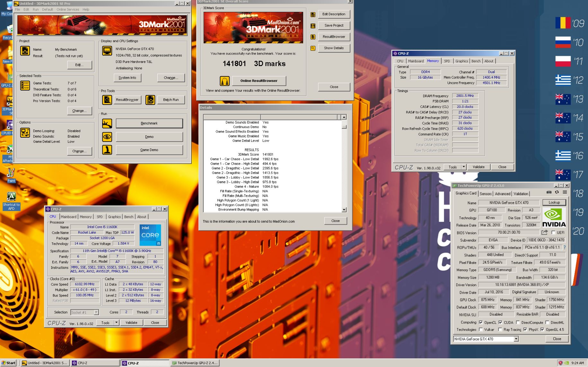Toggle the DirectCompute checkbox in GPU-Z
The width and height of the screenshot is (588, 367).
tap(518, 322)
